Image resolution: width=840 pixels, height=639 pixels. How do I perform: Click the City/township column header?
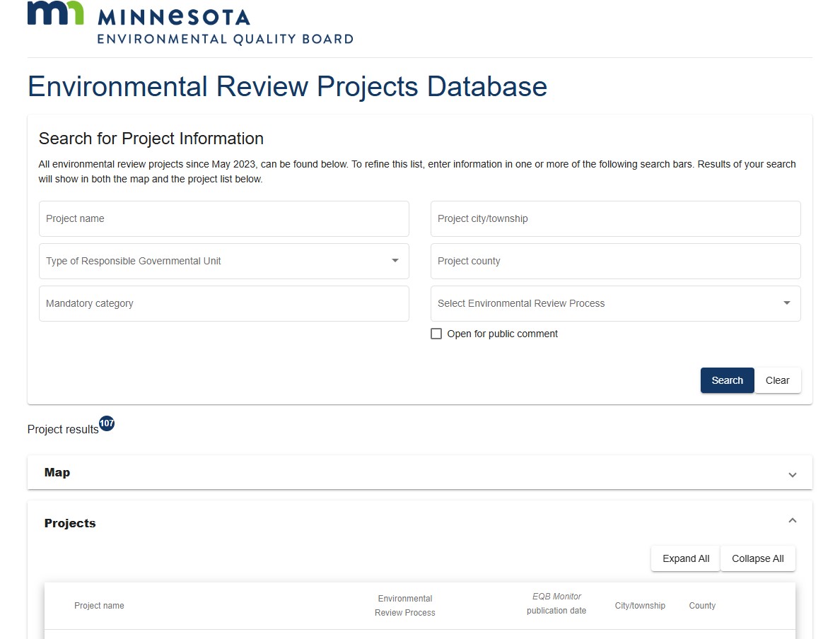coord(640,605)
